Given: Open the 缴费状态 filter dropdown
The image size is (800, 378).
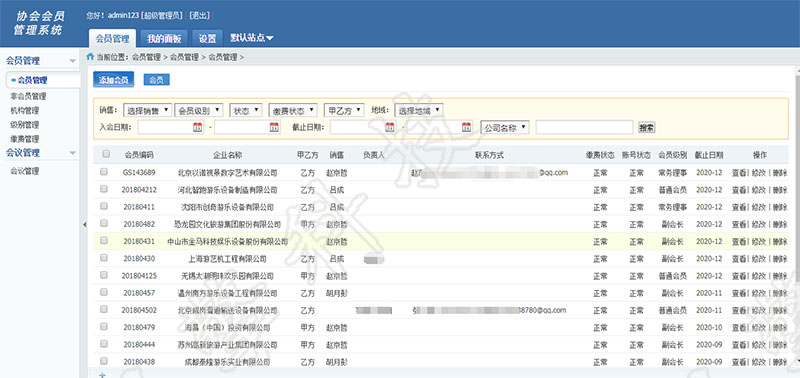Looking at the screenshot, I should tap(293, 110).
